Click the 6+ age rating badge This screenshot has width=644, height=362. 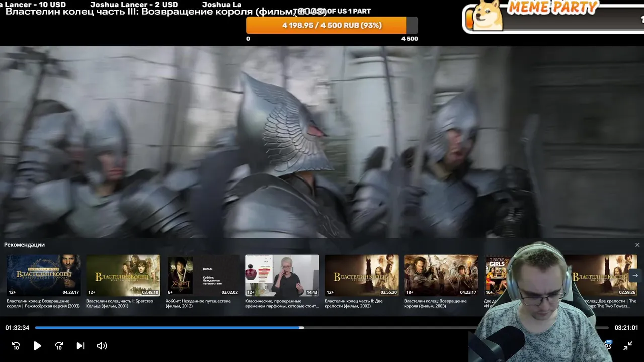(x=170, y=292)
